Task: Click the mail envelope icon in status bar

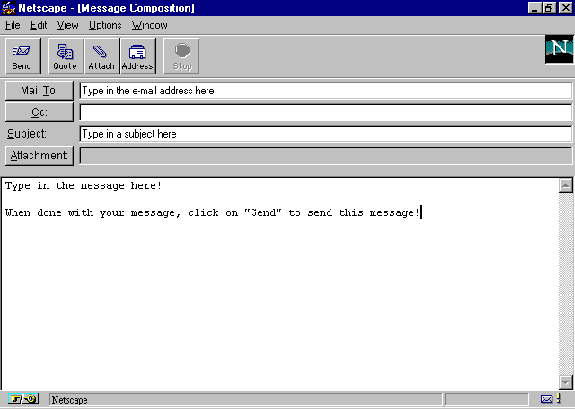Action: (x=546, y=399)
